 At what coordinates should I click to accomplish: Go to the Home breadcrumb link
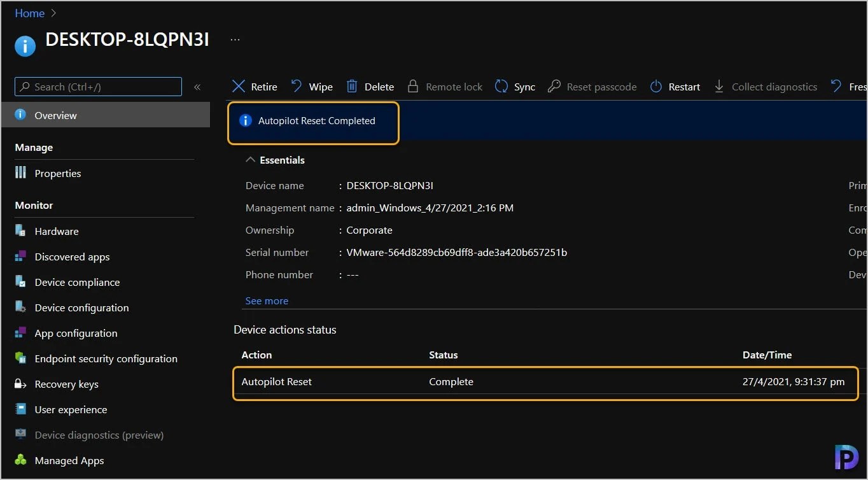tap(30, 13)
